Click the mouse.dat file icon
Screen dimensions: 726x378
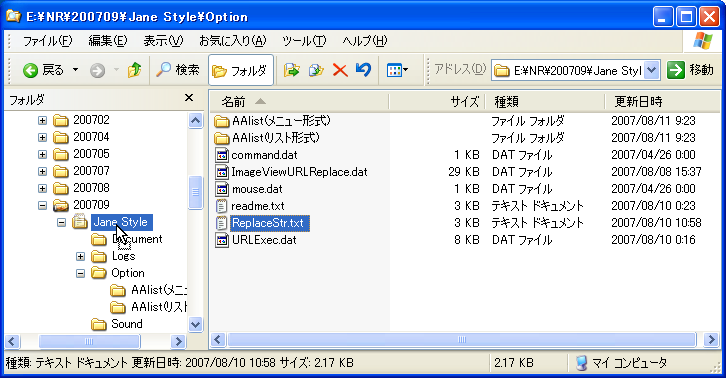coord(222,189)
